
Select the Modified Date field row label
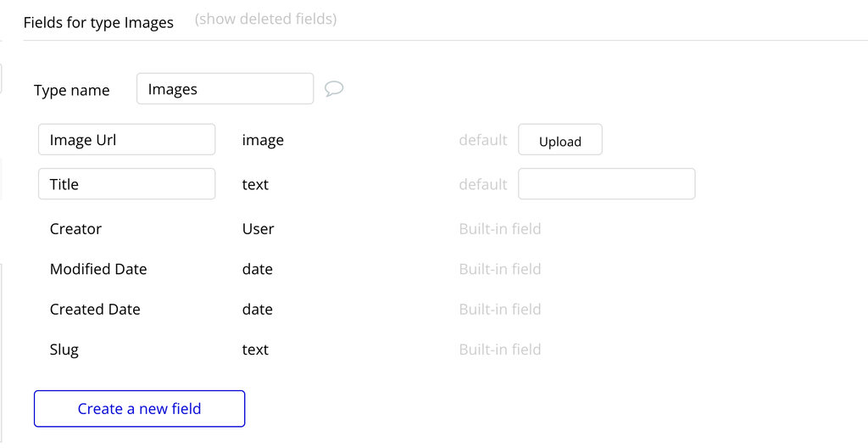pyautogui.click(x=98, y=269)
